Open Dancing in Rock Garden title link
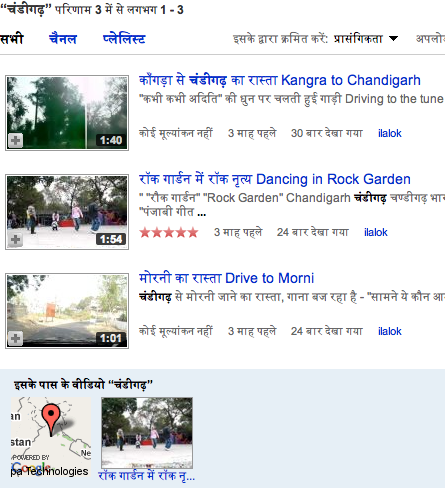Image resolution: width=445 pixels, height=488 pixels. point(275,179)
